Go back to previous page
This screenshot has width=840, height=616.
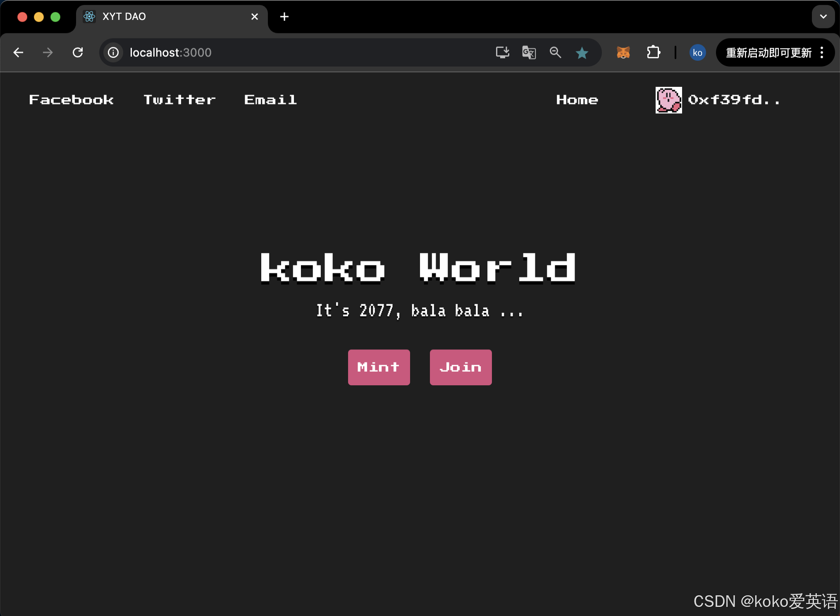click(x=18, y=53)
